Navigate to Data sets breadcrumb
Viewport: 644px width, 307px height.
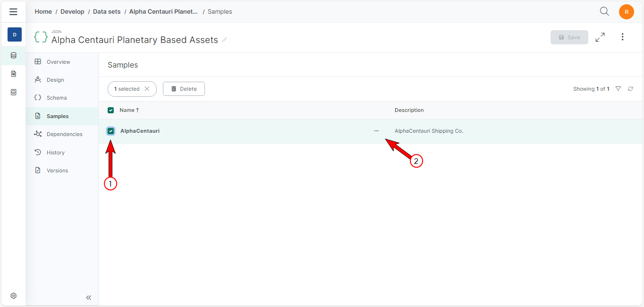(x=107, y=11)
